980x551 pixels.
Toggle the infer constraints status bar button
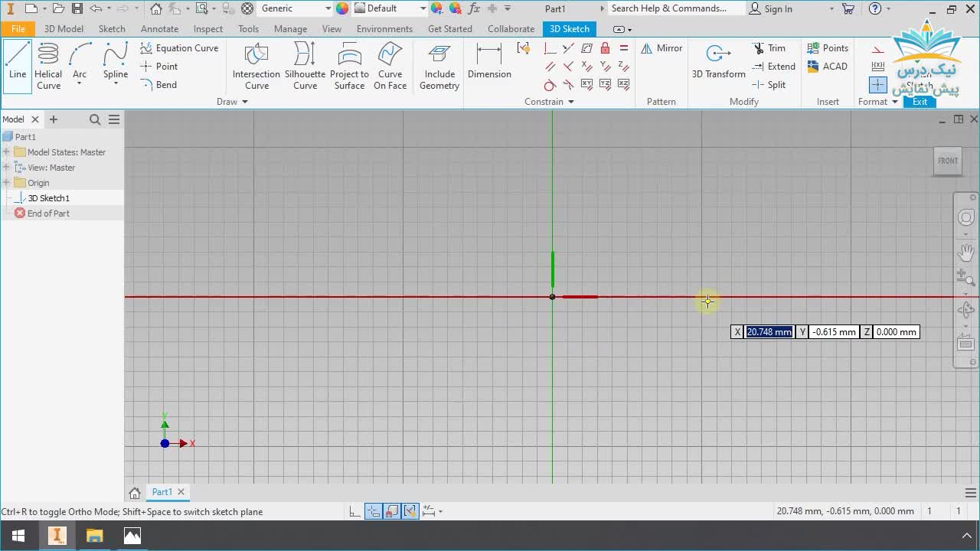410,511
